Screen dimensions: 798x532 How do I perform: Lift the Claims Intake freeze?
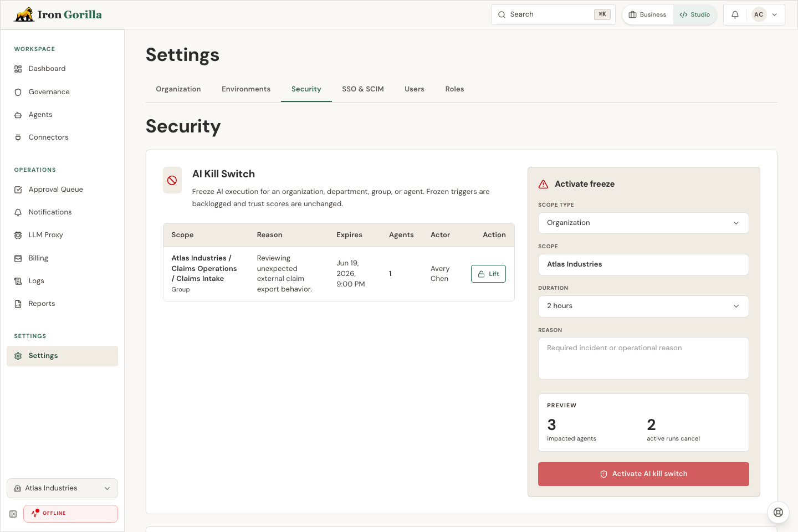(x=488, y=274)
